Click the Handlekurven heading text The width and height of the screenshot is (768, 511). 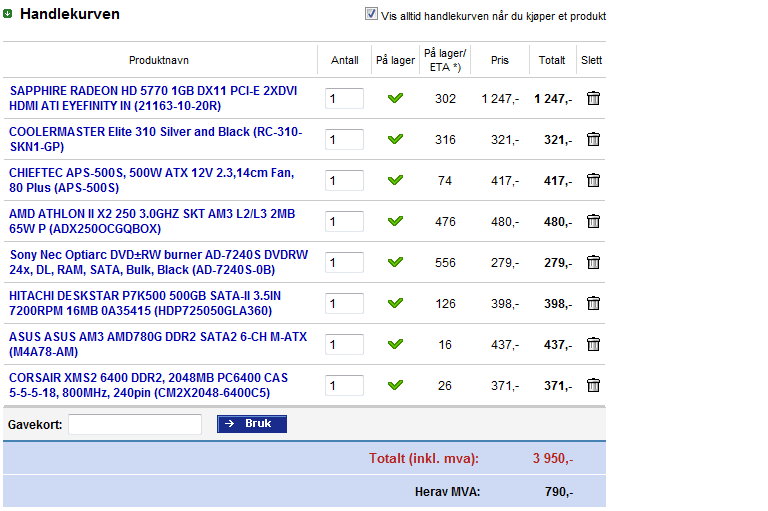pos(70,14)
